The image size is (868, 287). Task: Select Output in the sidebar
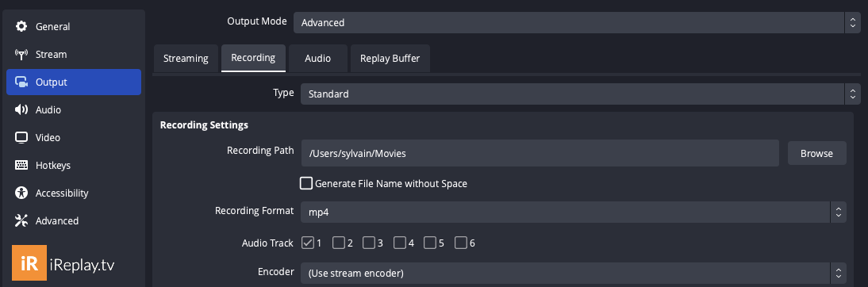coord(74,82)
